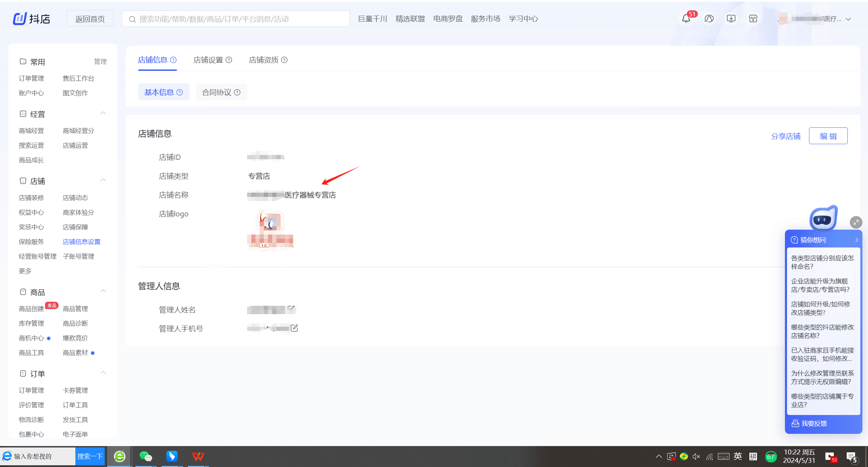The image size is (868, 467).
Task: Open 店铺装修 in the sidebar
Action: [x=31, y=198]
